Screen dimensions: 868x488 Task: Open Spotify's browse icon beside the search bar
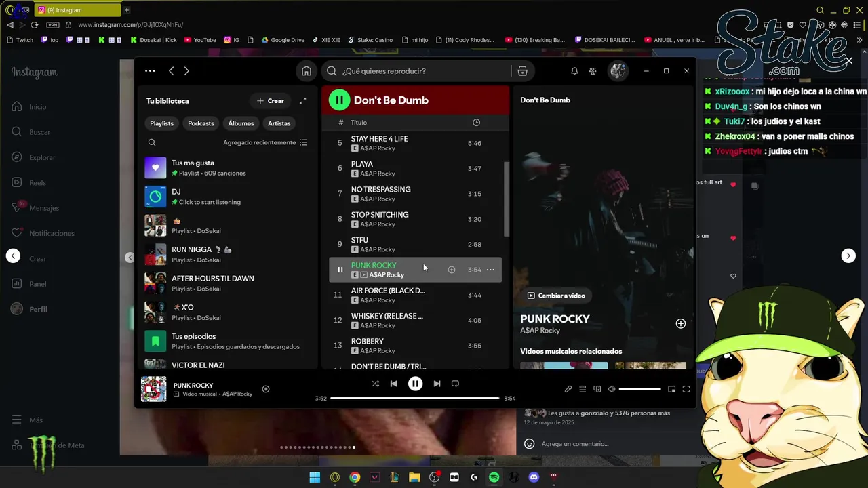point(522,71)
